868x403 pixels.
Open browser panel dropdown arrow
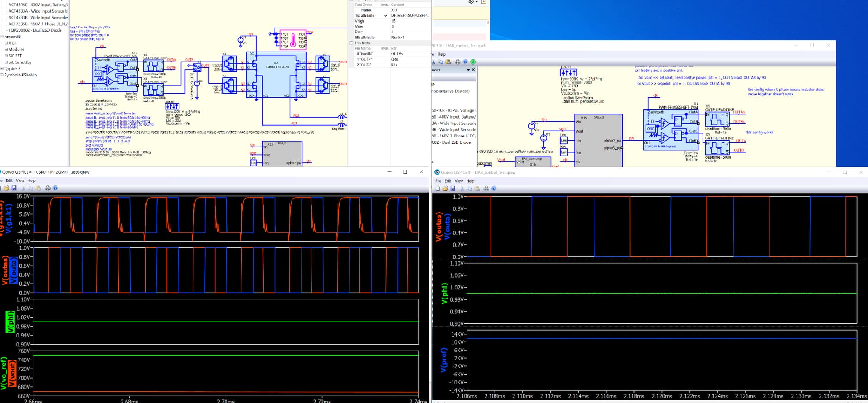coord(468,70)
